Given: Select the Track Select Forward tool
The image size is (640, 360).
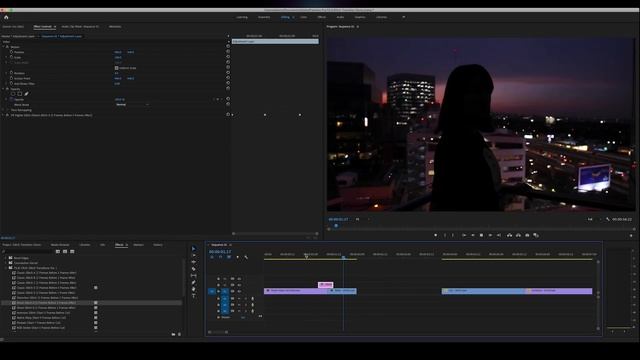Looking at the screenshot, I should [193, 256].
